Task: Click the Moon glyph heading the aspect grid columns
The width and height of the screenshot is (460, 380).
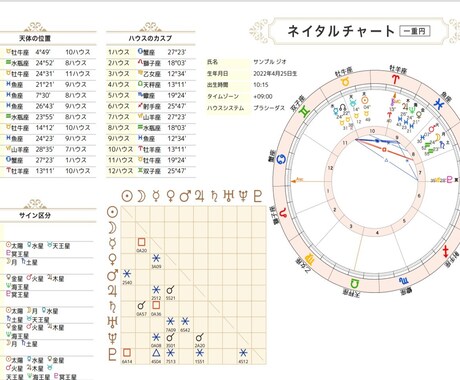Action: 142,196
